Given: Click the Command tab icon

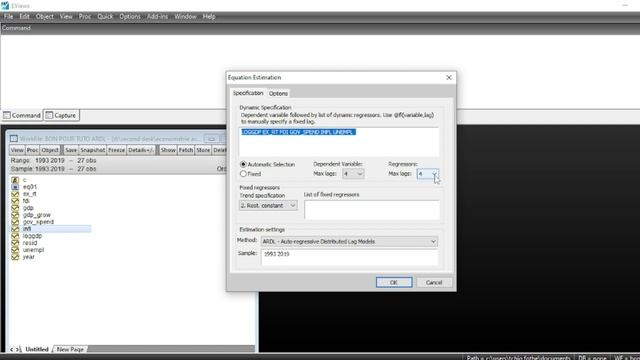Looking at the screenshot, I should click(x=7, y=116).
